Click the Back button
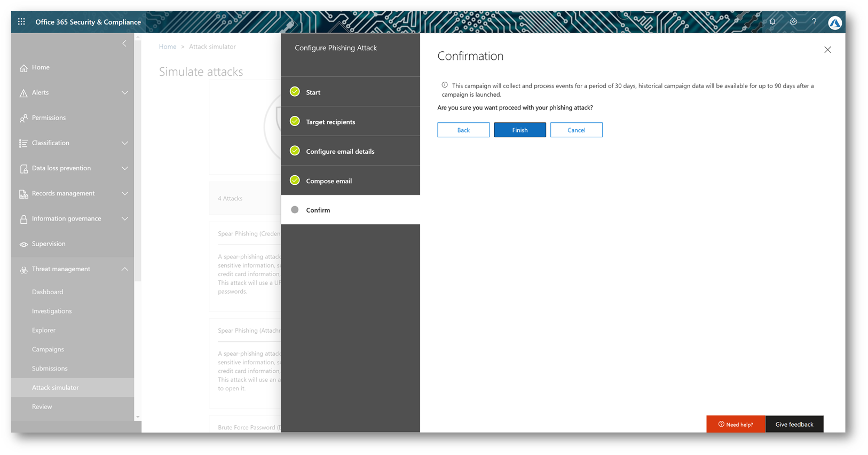 click(x=463, y=130)
